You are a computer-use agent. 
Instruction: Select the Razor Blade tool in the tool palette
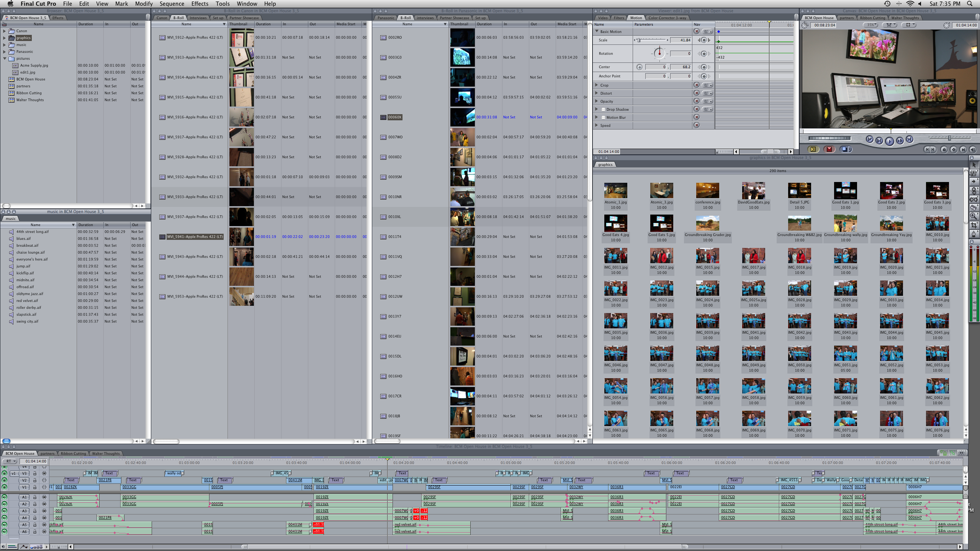pyautogui.click(x=974, y=208)
